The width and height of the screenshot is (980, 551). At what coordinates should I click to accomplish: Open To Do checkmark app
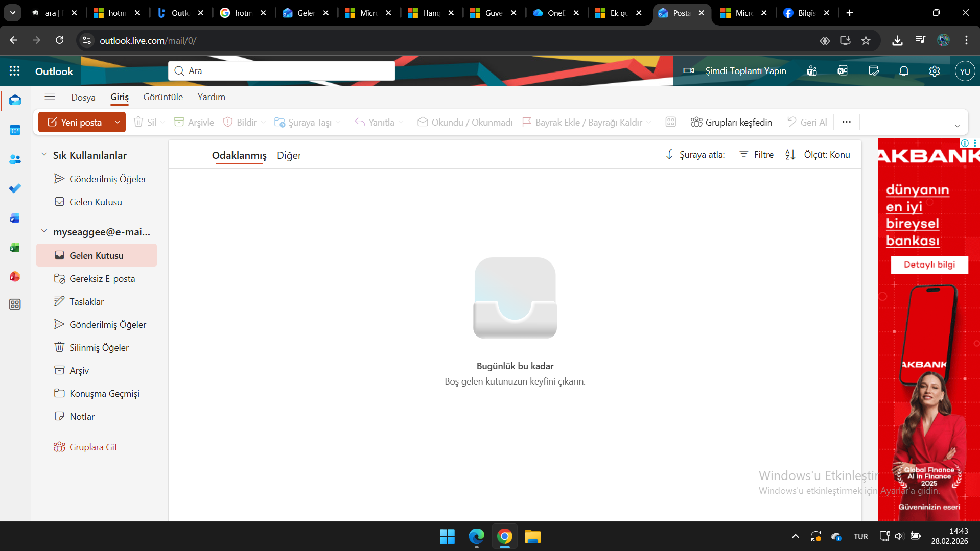15,188
